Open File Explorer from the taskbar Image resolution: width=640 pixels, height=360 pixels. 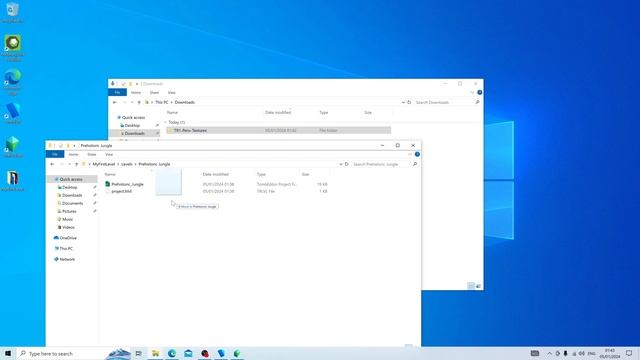156,353
